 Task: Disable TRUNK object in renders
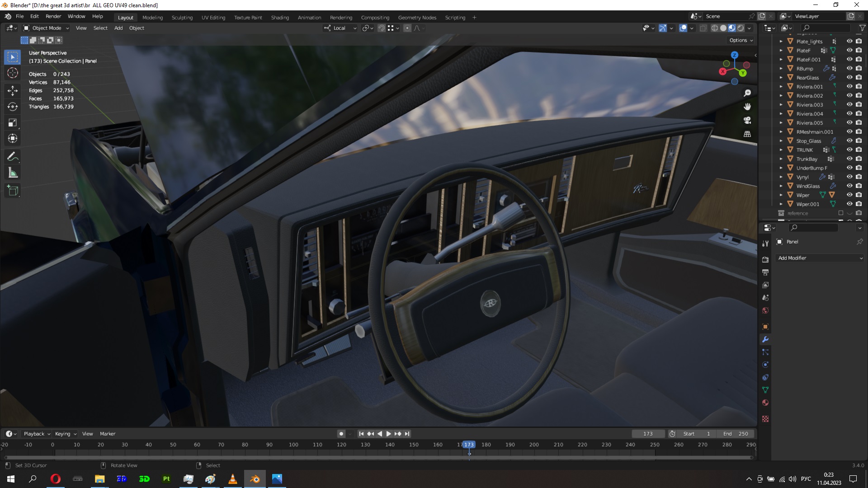coord(859,150)
